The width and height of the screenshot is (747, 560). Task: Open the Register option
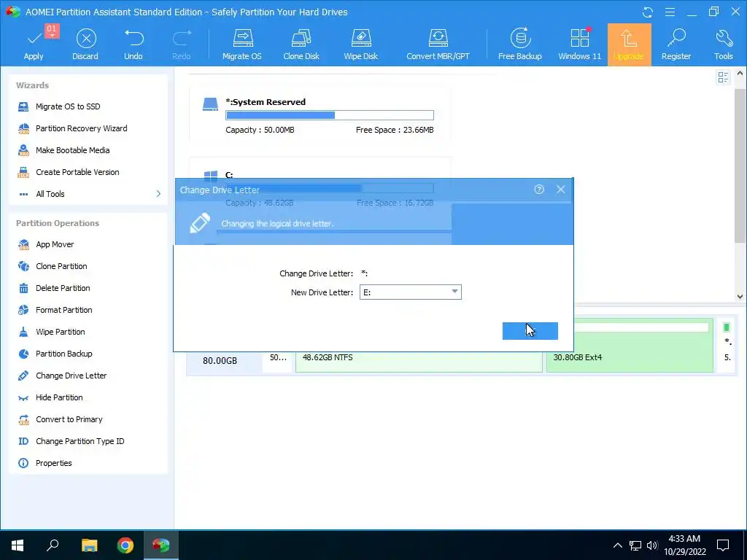click(676, 44)
